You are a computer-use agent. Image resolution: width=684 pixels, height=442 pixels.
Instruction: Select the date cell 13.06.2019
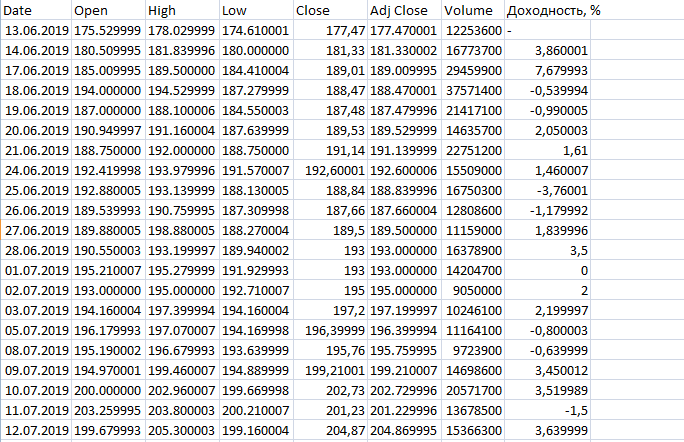click(36, 32)
